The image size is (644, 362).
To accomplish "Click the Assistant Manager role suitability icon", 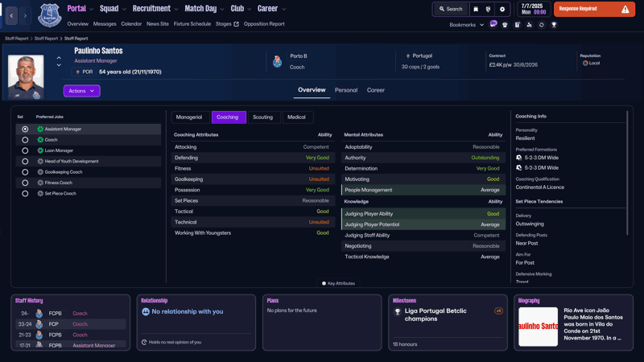I will tap(40, 129).
